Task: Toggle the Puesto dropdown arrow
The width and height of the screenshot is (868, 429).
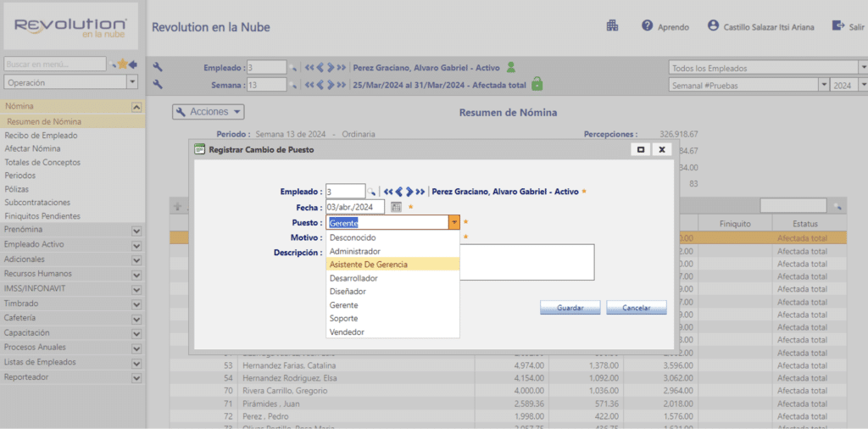Action: pos(454,223)
